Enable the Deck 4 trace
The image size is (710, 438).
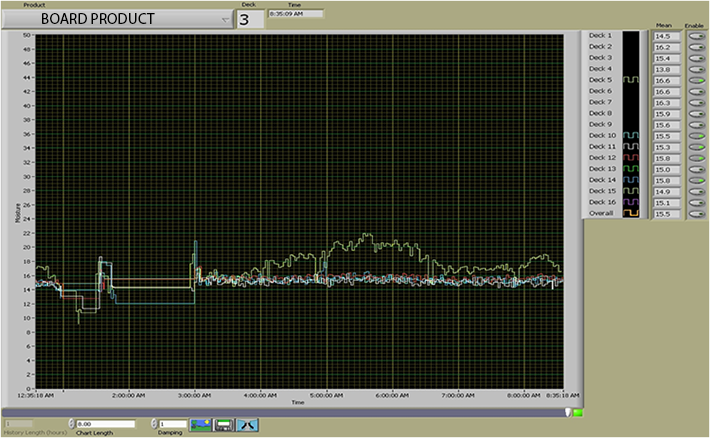[696, 69]
